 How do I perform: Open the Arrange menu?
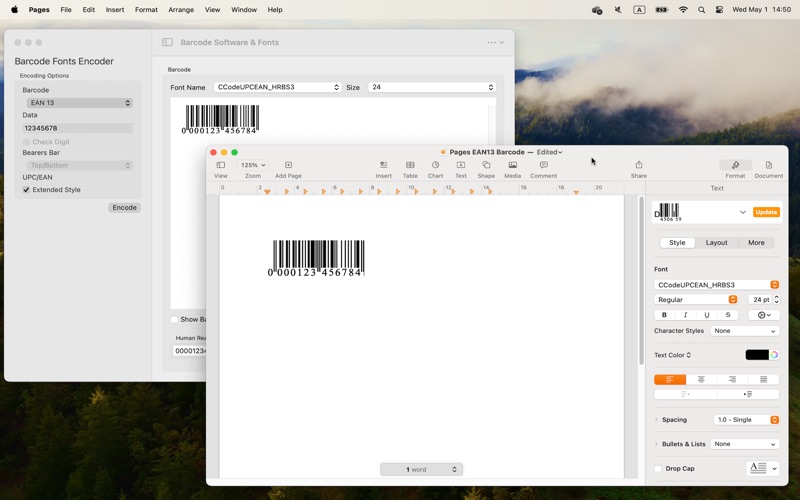[x=181, y=10]
